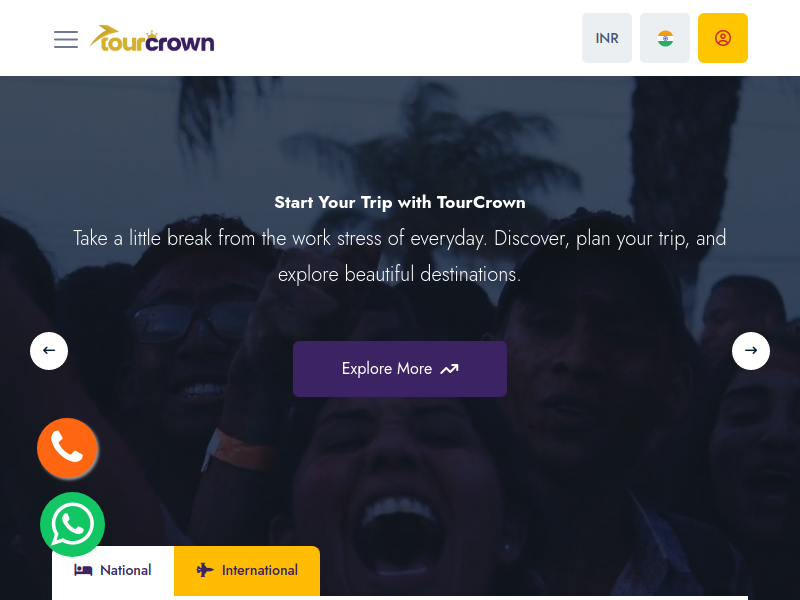Click the Explore More button
Viewport: 800px width, 600px height.
[x=399, y=369]
